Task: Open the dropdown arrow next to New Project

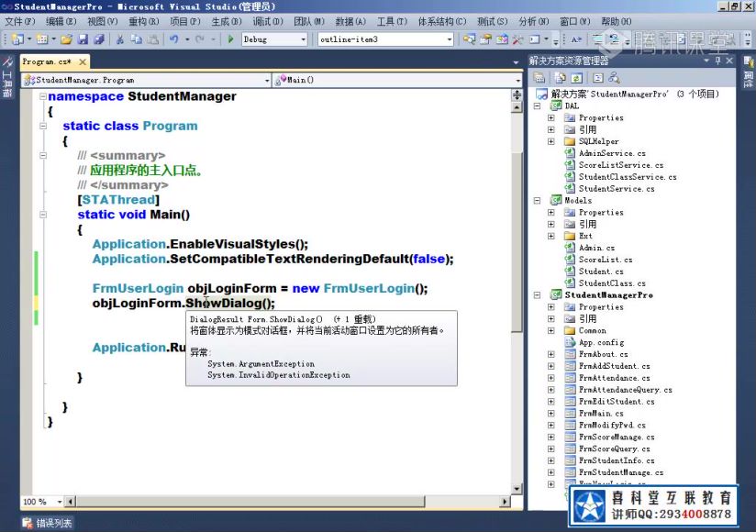Action: 30,39
